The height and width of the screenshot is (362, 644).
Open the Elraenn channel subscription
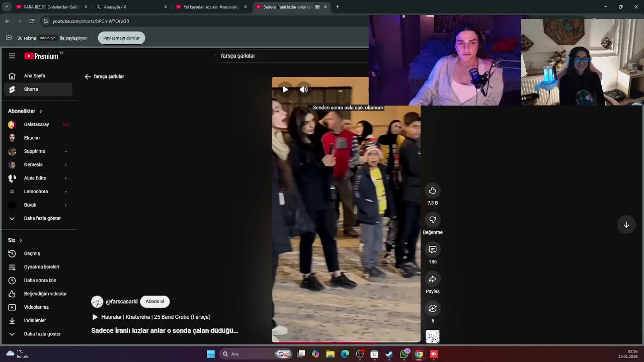[38, 138]
